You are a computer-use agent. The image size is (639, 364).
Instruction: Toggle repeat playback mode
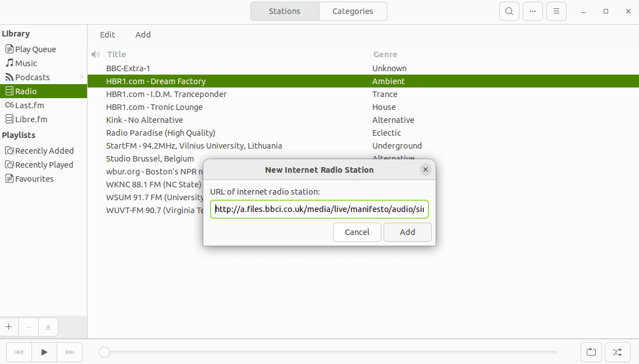(591, 352)
